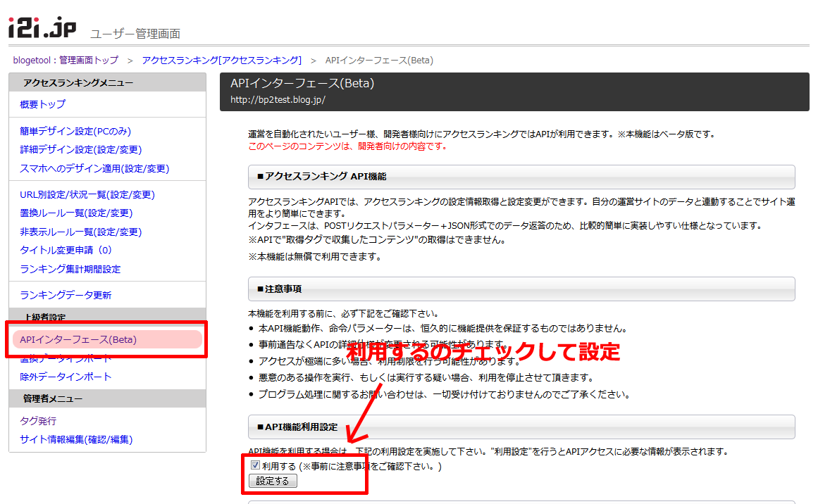830x504 pixels.
Task: Go to ランキング集計期間設定
Action: [70, 269]
